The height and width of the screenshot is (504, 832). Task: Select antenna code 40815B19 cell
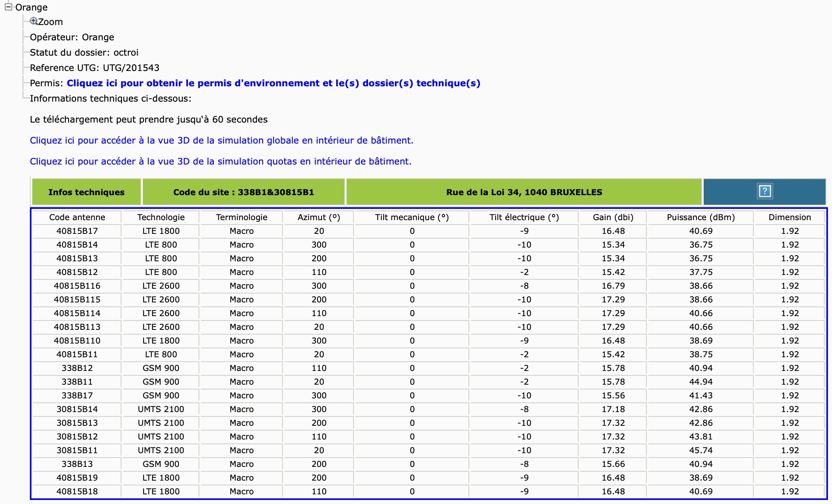[77, 478]
